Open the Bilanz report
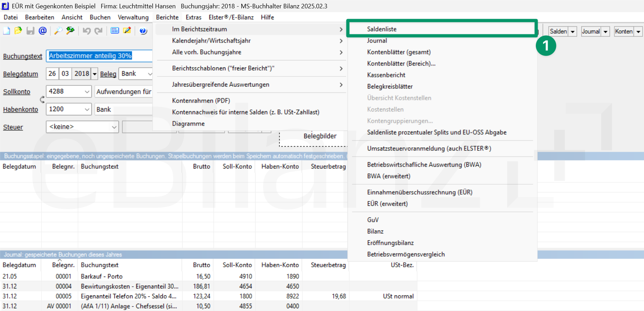The image size is (644, 311). pos(442,231)
